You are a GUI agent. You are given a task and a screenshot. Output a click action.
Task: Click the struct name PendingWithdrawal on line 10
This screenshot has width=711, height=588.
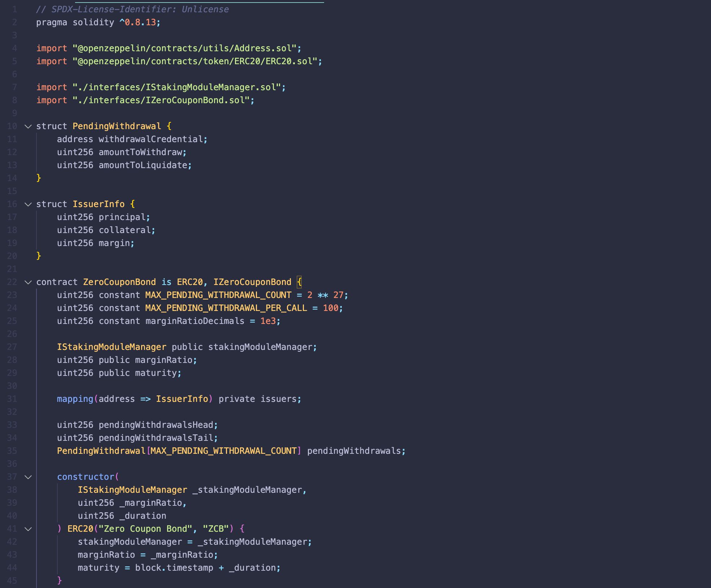click(x=117, y=126)
